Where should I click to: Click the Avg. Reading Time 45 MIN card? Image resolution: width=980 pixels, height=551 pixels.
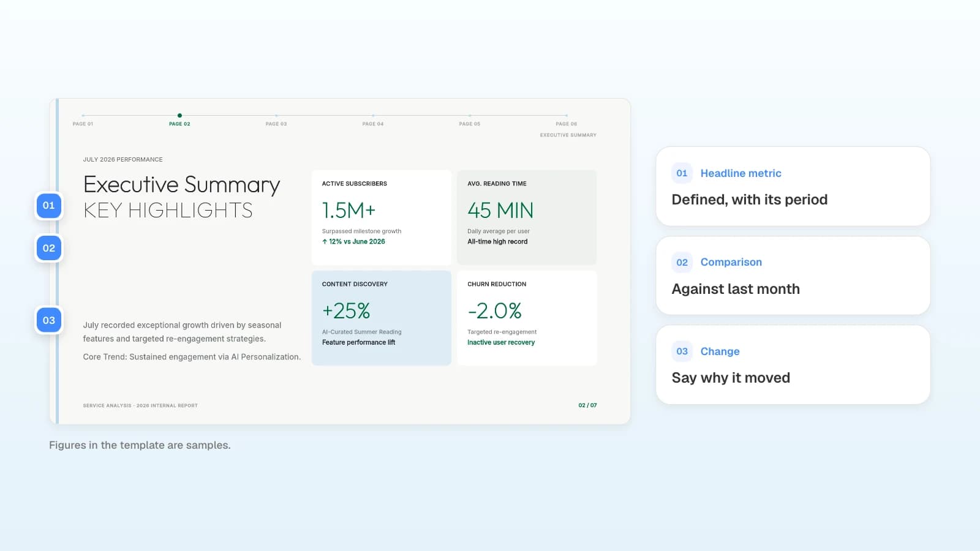527,217
